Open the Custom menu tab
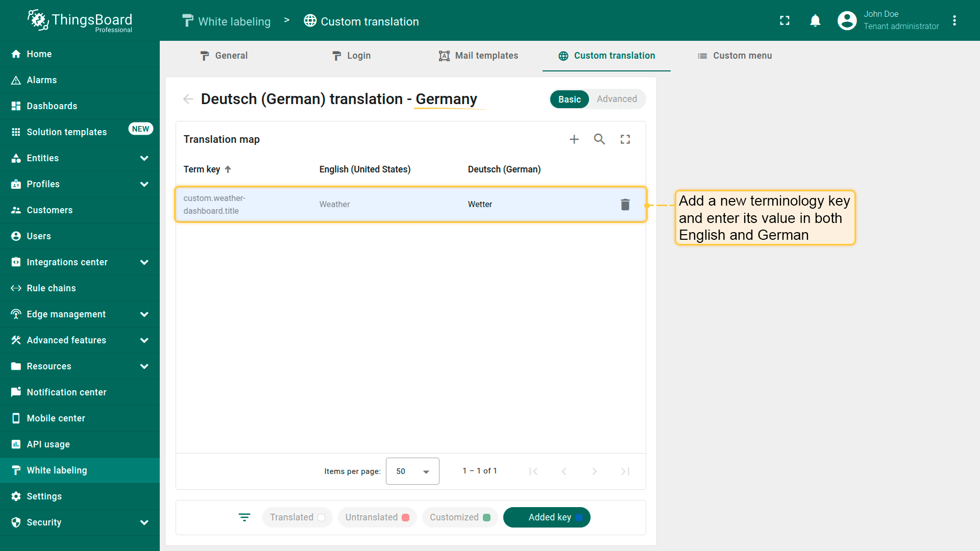 click(x=734, y=56)
